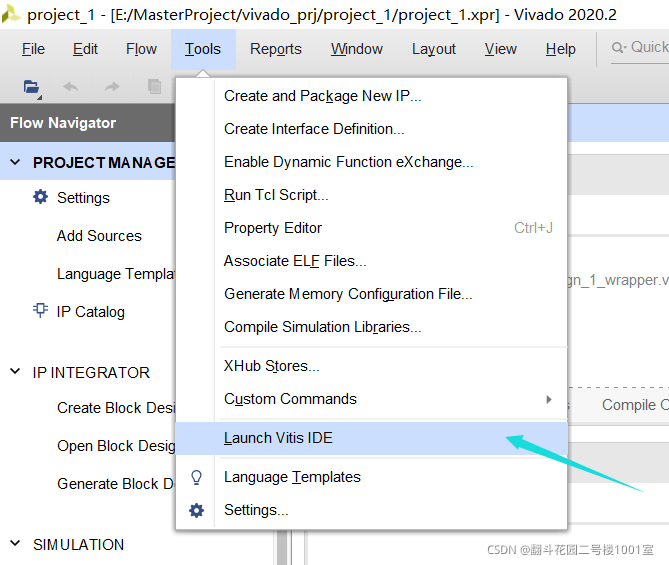
Task: Select the PROJECT MANAGER heading
Action: pos(104,163)
